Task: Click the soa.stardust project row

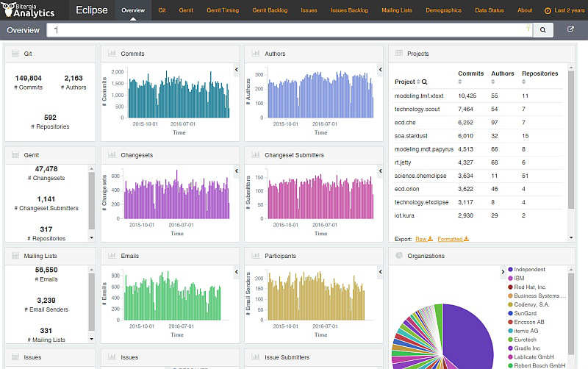Action: [478, 136]
